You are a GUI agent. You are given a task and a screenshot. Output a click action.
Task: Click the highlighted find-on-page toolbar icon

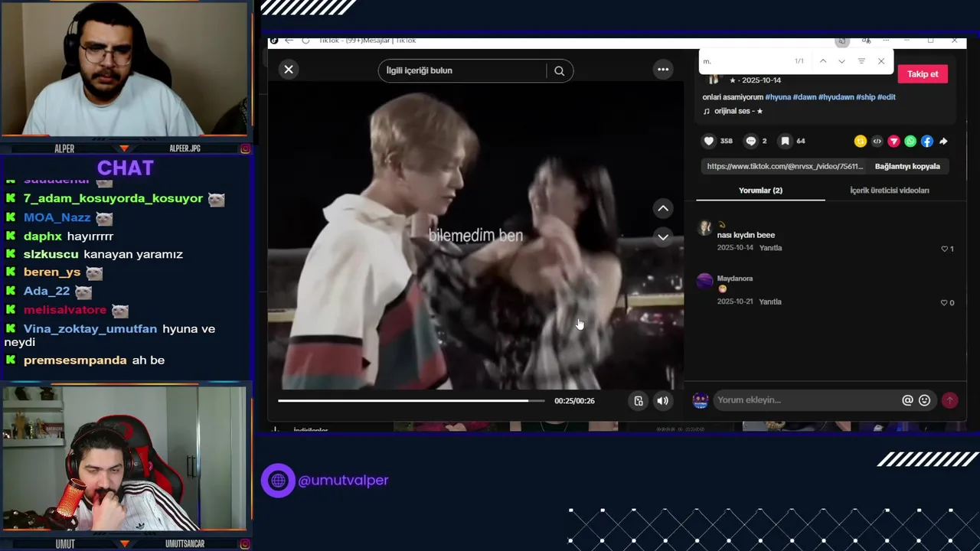842,41
